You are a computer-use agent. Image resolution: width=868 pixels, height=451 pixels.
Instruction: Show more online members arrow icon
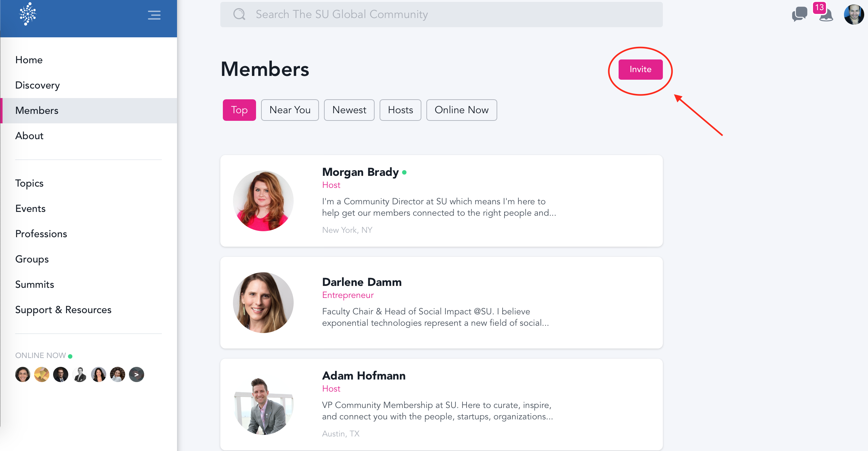[137, 374]
